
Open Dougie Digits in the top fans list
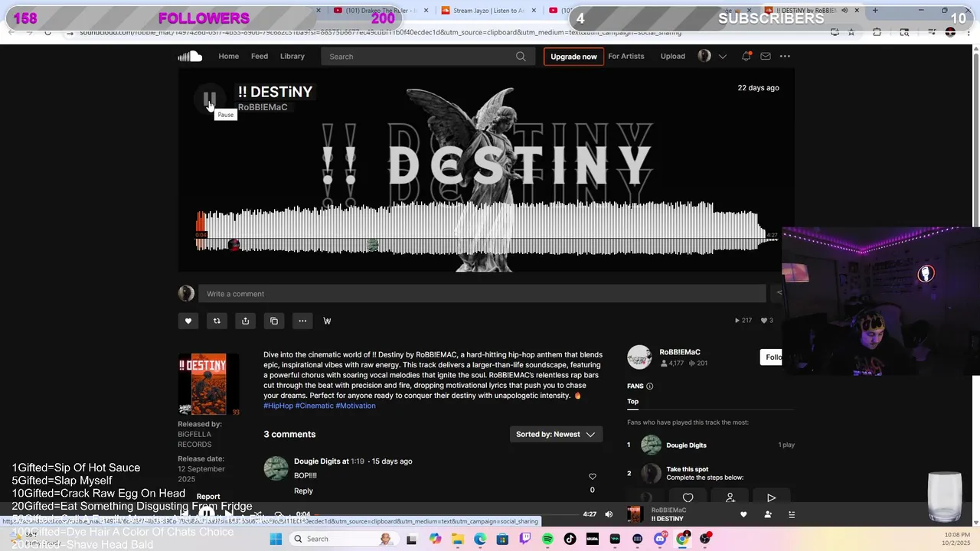coord(686,445)
